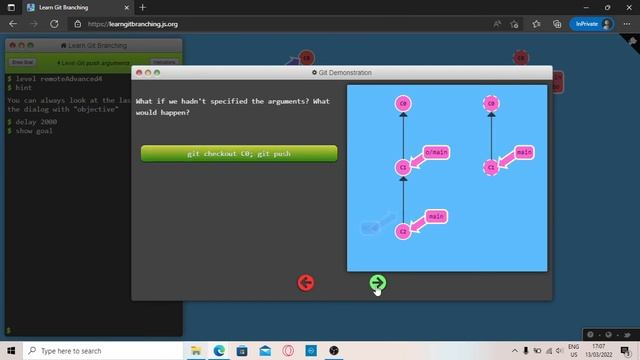Select the o/main branch label

(x=436, y=152)
